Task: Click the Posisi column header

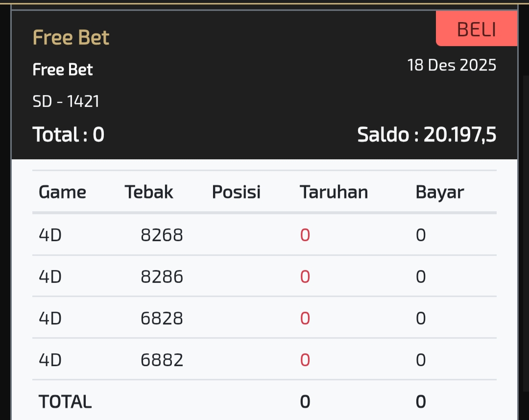Action: pyautogui.click(x=236, y=192)
